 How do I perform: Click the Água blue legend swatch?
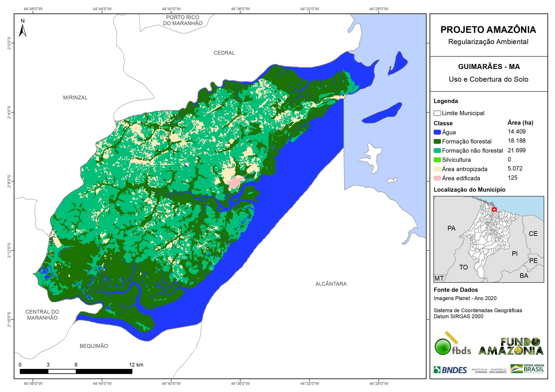(x=437, y=132)
